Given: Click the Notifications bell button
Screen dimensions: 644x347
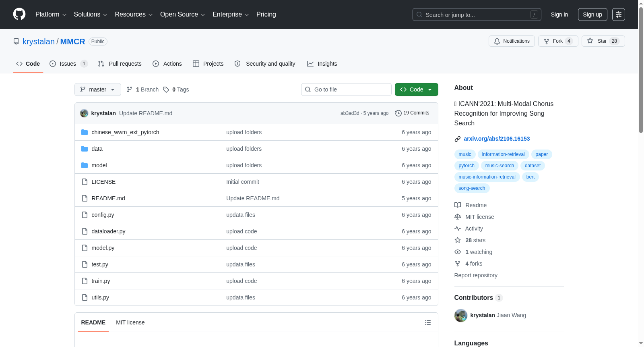Looking at the screenshot, I should (x=512, y=41).
